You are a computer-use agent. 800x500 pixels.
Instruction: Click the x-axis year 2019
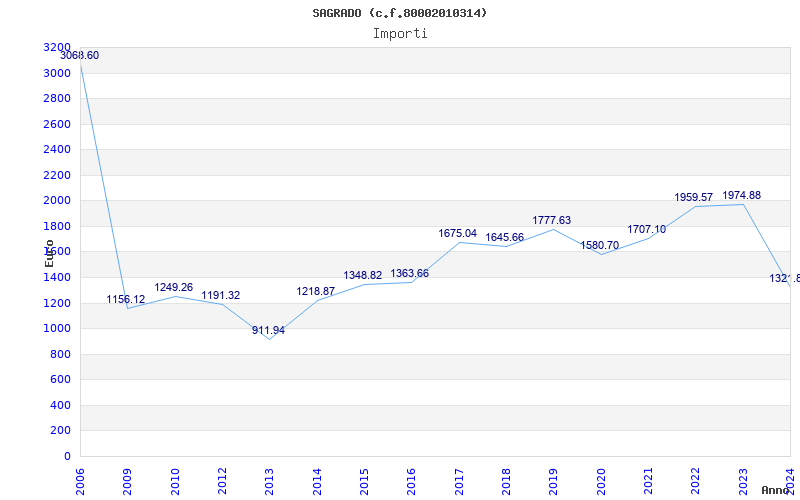[554, 482]
